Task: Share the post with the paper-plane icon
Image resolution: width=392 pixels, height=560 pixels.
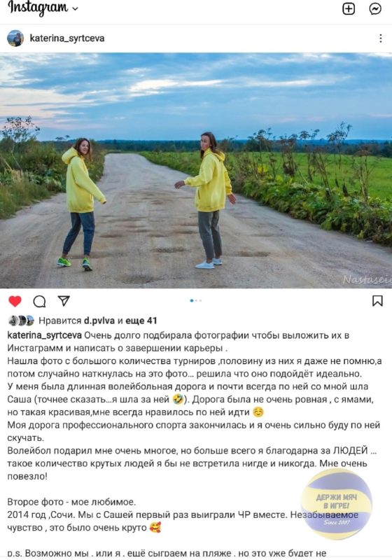Action: [64, 301]
